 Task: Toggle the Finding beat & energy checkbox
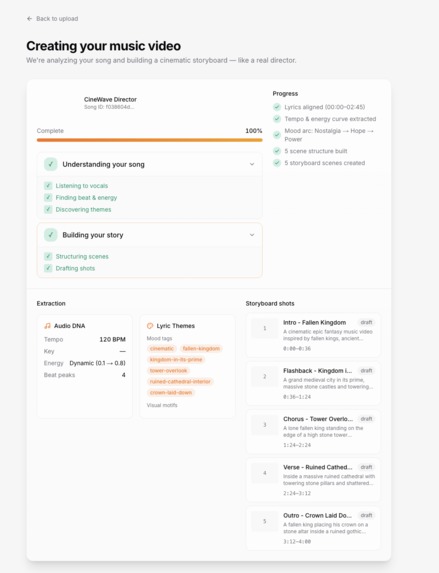pyautogui.click(x=48, y=197)
